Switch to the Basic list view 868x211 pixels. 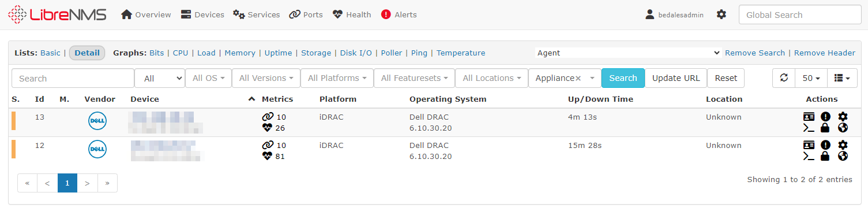click(x=50, y=53)
